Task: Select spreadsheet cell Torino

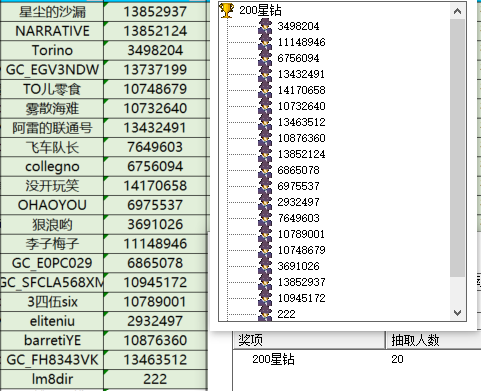Action: click(x=52, y=50)
